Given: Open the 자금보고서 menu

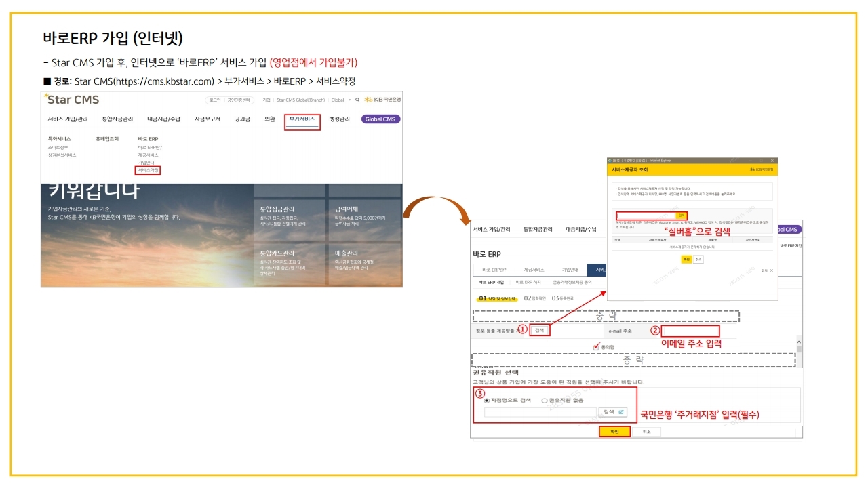Looking at the screenshot, I should (208, 119).
